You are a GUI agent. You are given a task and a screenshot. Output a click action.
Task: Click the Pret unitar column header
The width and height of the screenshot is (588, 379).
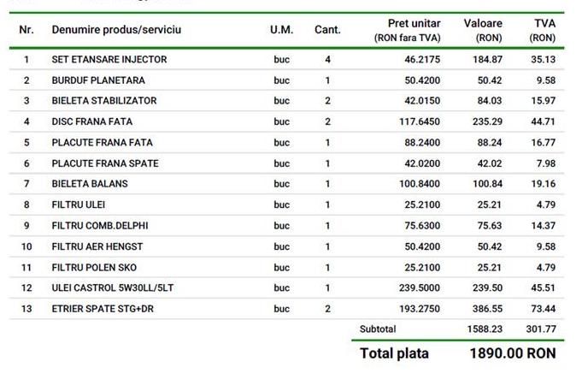click(x=414, y=24)
